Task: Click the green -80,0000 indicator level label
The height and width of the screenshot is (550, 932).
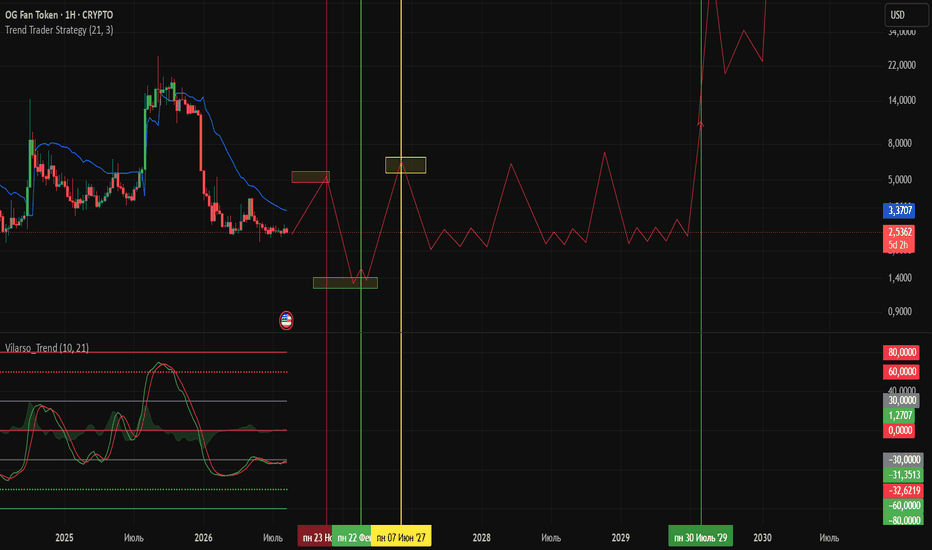Action: click(903, 520)
